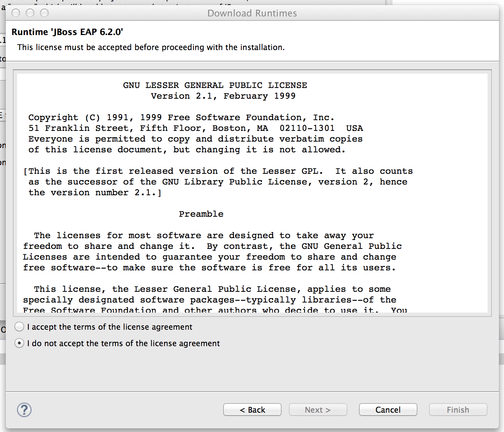Click the 'This license, the Lesser General Public' line
The image size is (504, 432).
(x=213, y=289)
